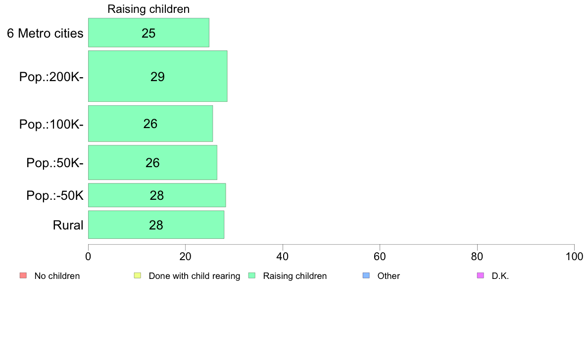Image resolution: width=588 pixels, height=364 pixels.
Task: Click the Rural axis label
Action: coord(68,225)
